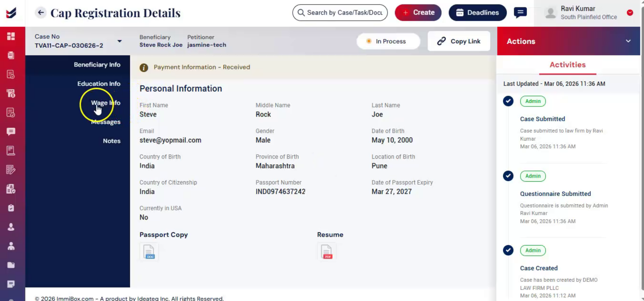
Task: Open the messages icon in top header
Action: click(x=520, y=12)
